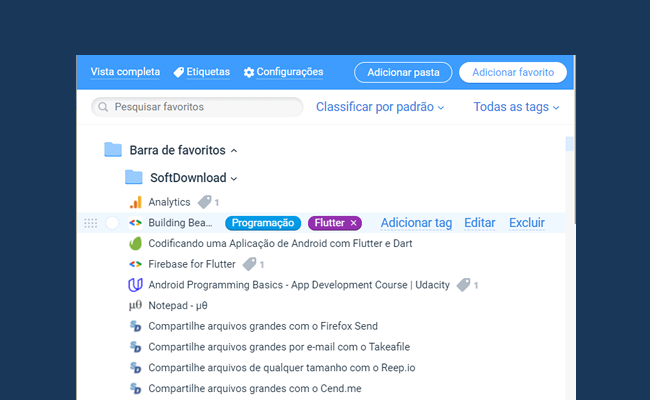Click the Analytics bar chart favicon
This screenshot has width=650, height=400.
(x=136, y=202)
